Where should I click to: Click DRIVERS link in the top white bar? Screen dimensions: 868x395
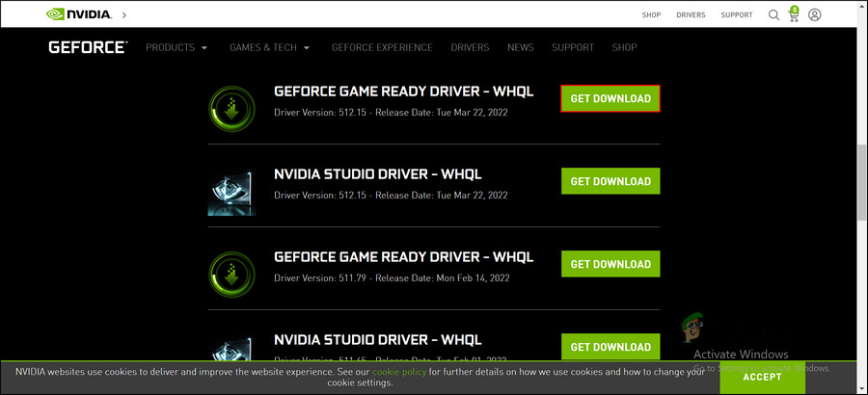tap(691, 15)
